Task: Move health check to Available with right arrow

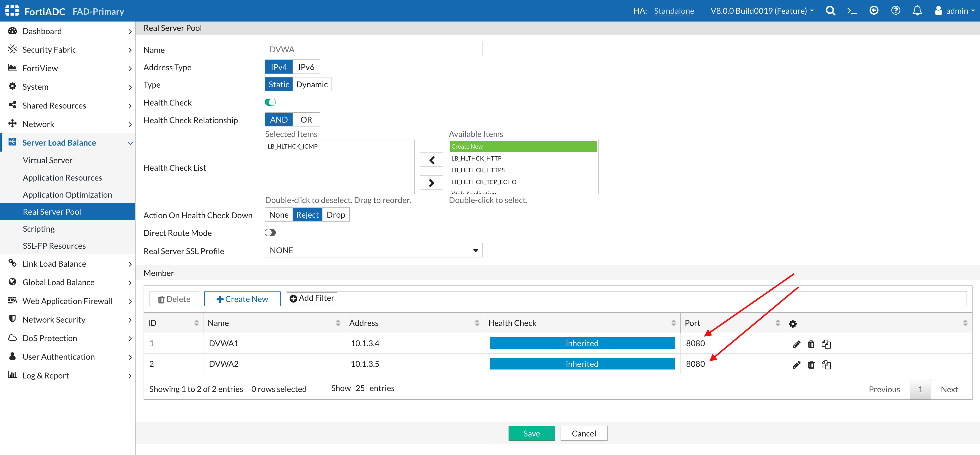Action: tap(431, 182)
